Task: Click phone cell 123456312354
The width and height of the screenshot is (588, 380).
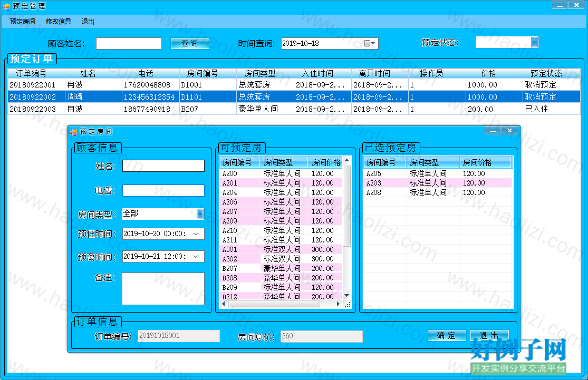Action: tap(149, 97)
